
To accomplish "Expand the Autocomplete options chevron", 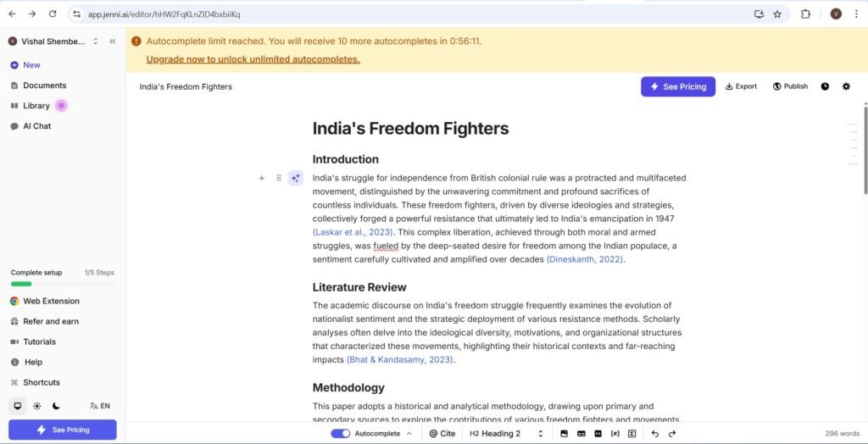I will (409, 434).
